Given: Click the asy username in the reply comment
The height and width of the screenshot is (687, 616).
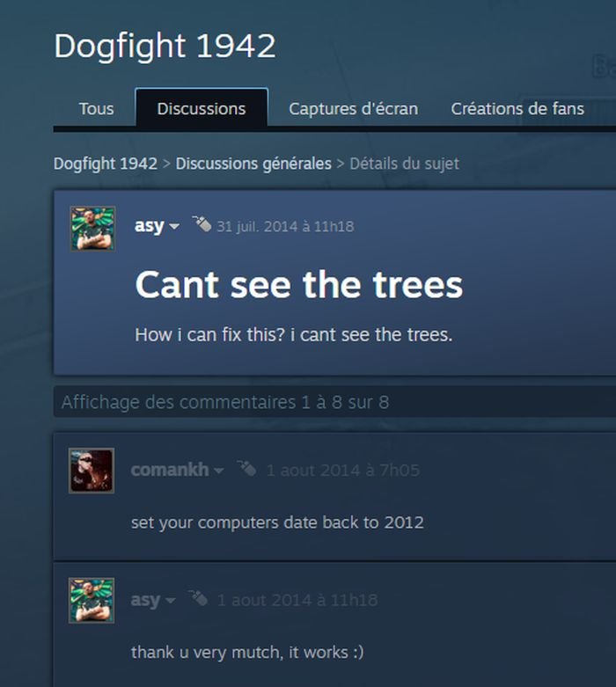Looking at the screenshot, I should (x=145, y=600).
